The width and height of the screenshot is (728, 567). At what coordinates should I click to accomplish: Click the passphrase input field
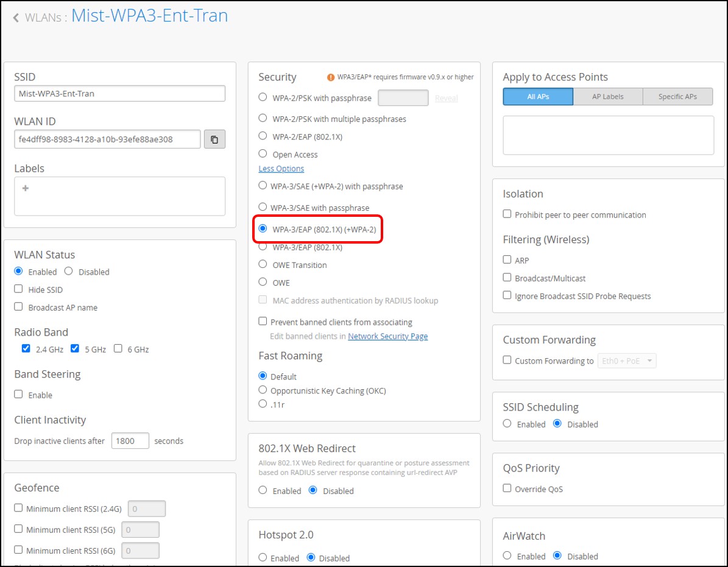tap(403, 98)
